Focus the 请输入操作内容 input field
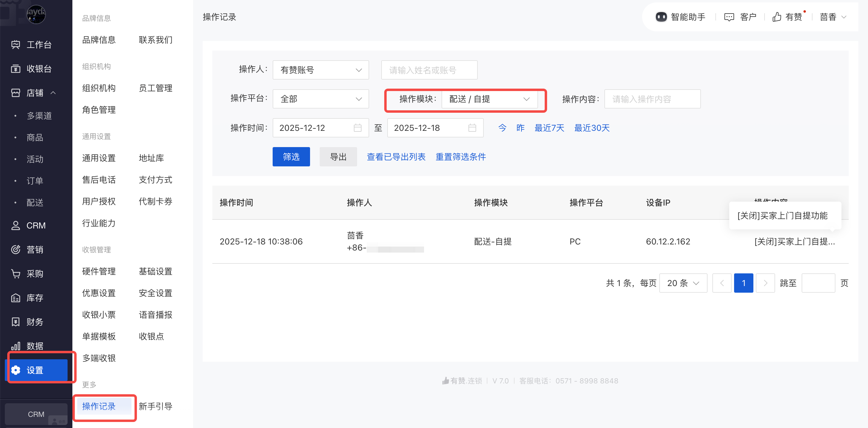The height and width of the screenshot is (428, 868). (652, 99)
